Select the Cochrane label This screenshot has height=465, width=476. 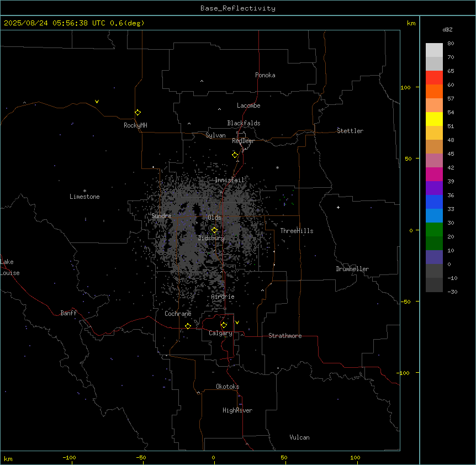[x=178, y=314]
